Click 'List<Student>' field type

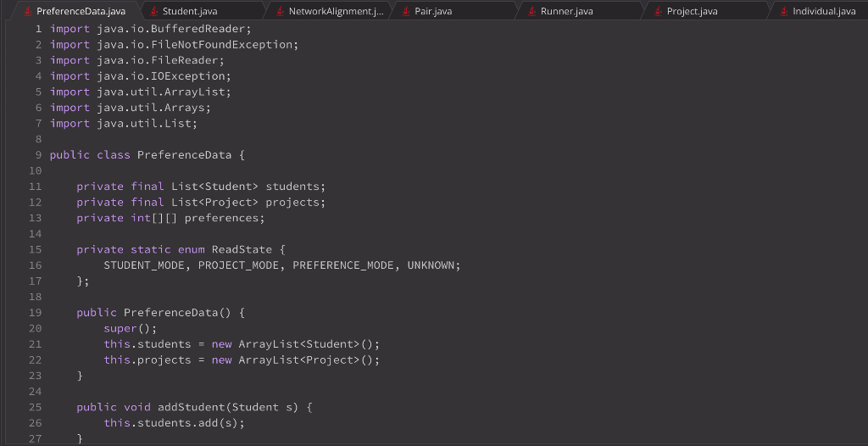214,187
